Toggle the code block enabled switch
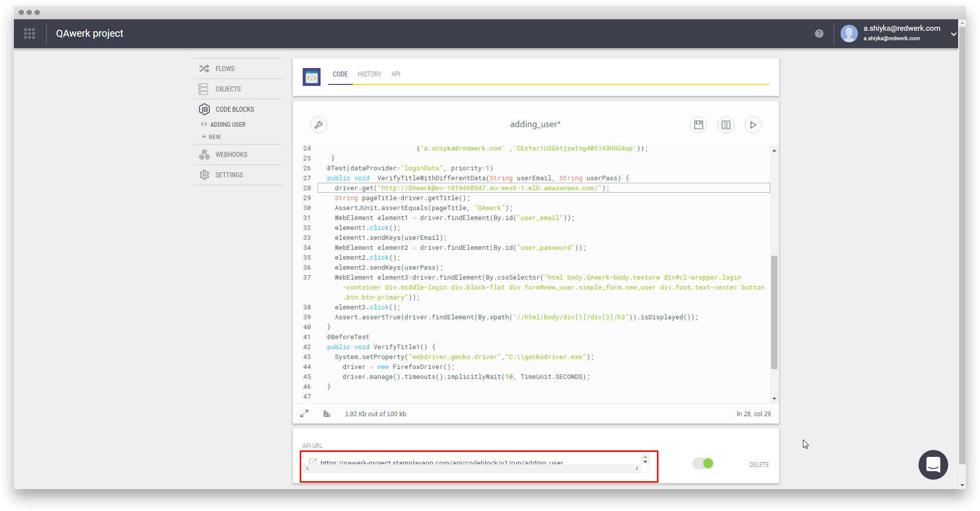Screen dimensions: 980x511 click(703, 463)
